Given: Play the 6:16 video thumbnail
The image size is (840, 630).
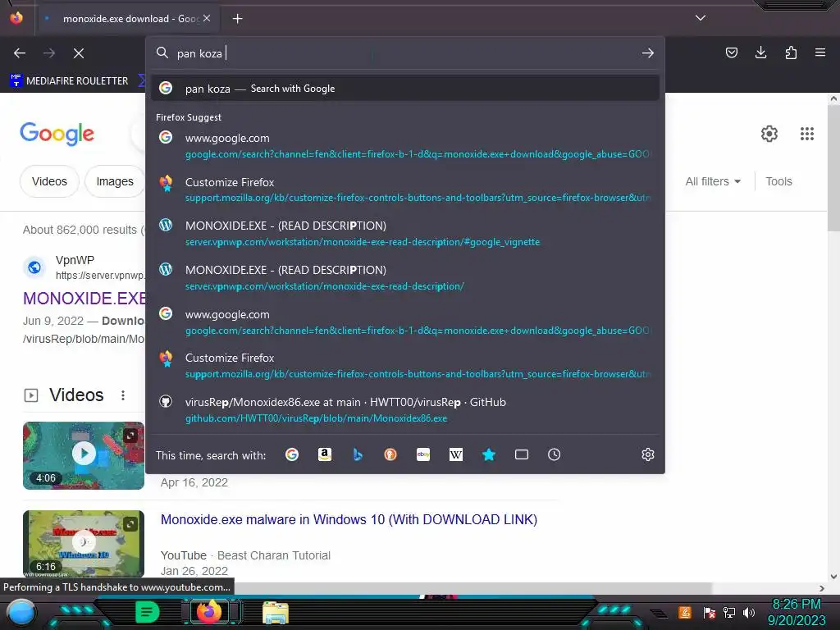Looking at the screenshot, I should (84, 543).
